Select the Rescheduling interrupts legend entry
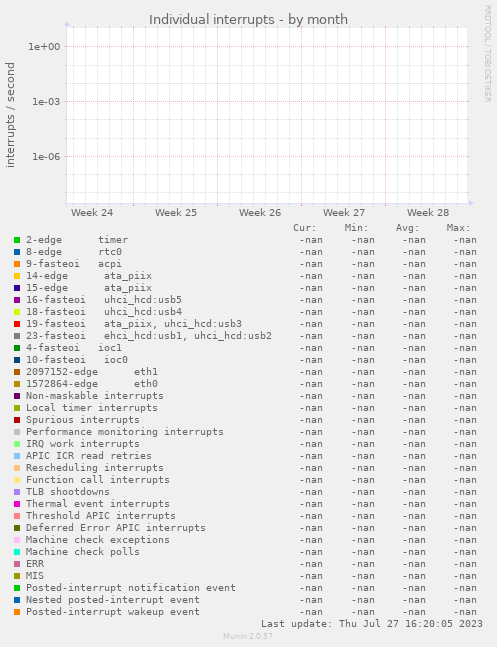 coord(95,468)
